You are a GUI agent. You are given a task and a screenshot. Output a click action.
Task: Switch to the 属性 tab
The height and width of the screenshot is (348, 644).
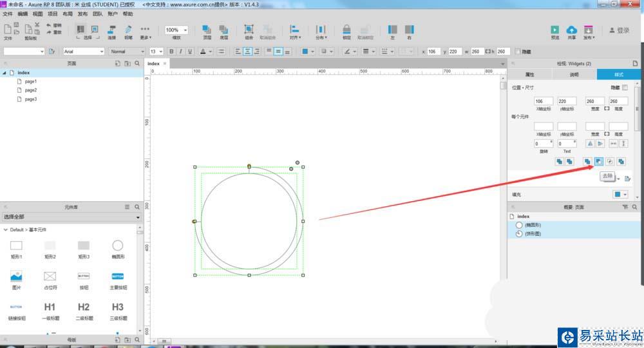click(530, 74)
